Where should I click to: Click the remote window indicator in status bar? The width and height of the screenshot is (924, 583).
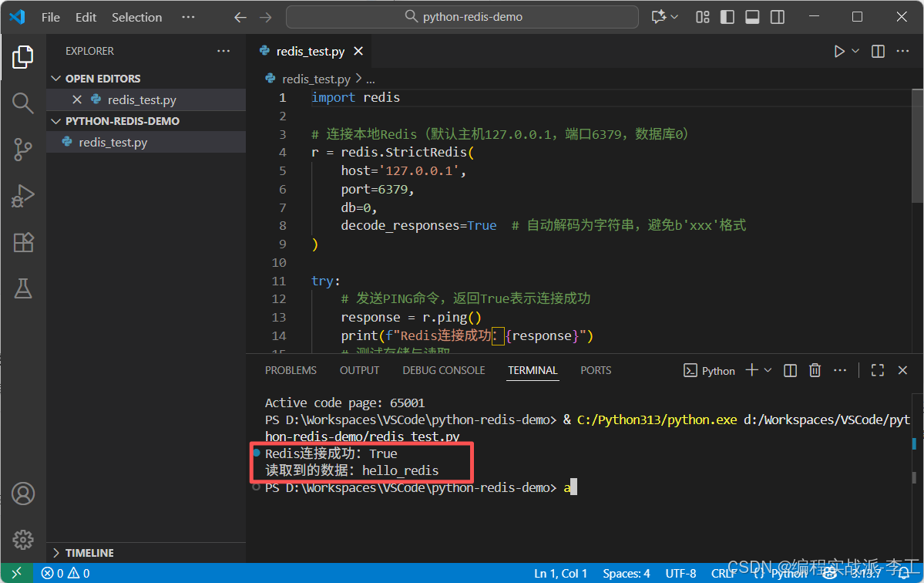(16, 572)
